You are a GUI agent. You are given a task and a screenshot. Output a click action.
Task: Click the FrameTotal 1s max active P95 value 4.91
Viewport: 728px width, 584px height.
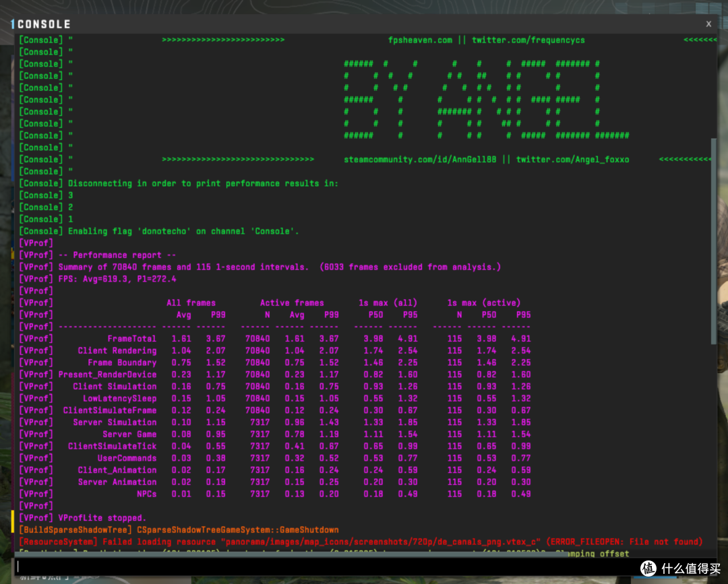click(521, 339)
